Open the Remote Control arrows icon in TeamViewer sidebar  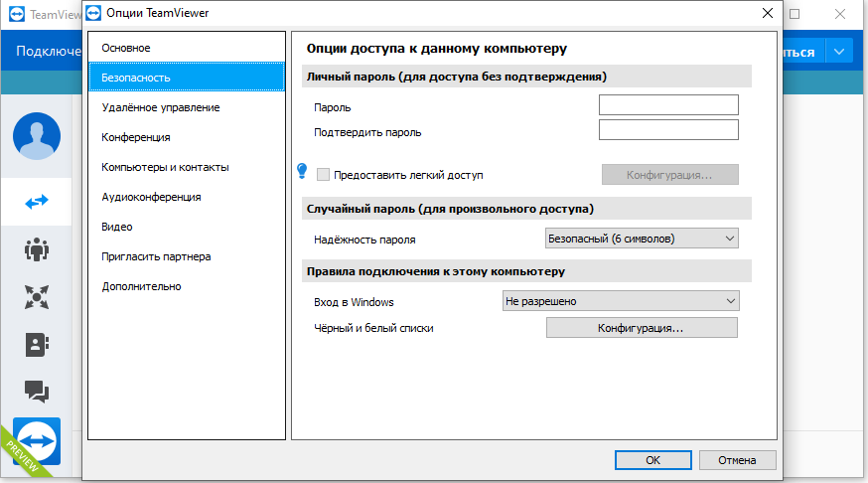37,202
